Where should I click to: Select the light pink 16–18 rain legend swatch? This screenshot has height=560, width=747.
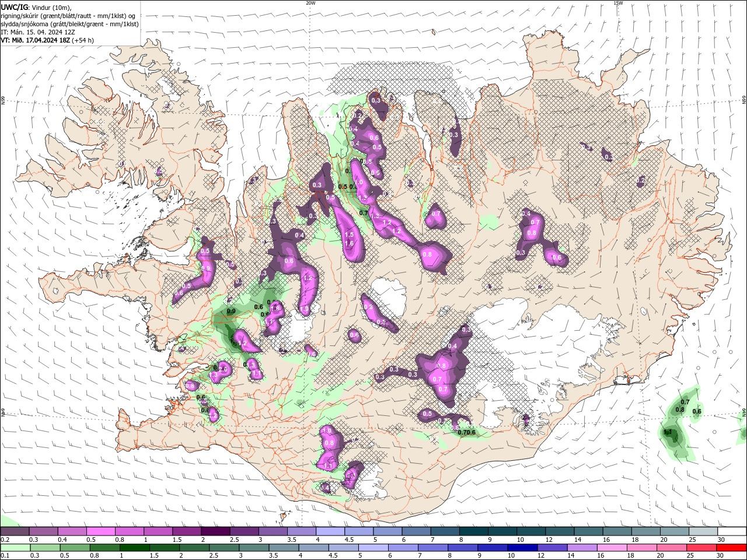click(x=612, y=547)
